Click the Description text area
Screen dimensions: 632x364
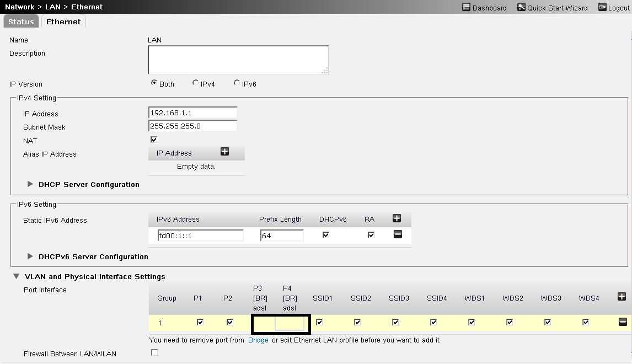pos(238,60)
